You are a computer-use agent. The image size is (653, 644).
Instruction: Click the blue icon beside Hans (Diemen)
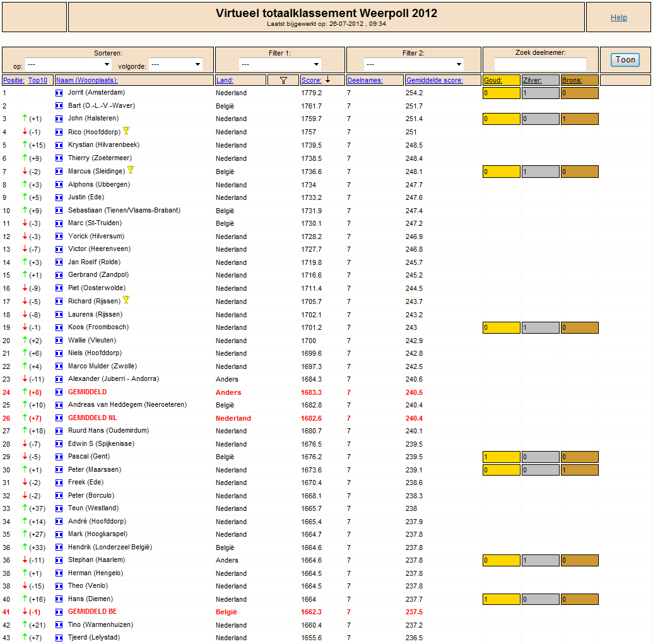click(59, 599)
